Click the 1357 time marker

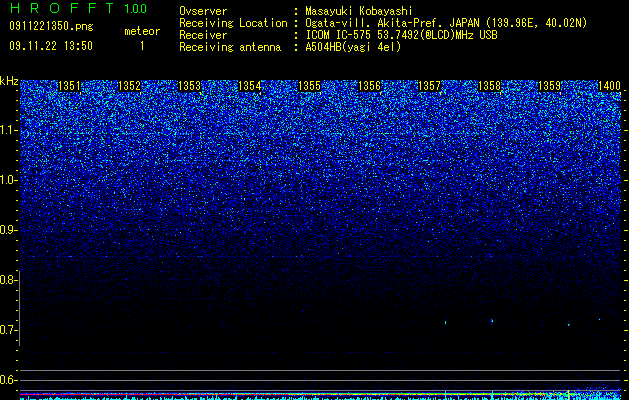tap(429, 86)
